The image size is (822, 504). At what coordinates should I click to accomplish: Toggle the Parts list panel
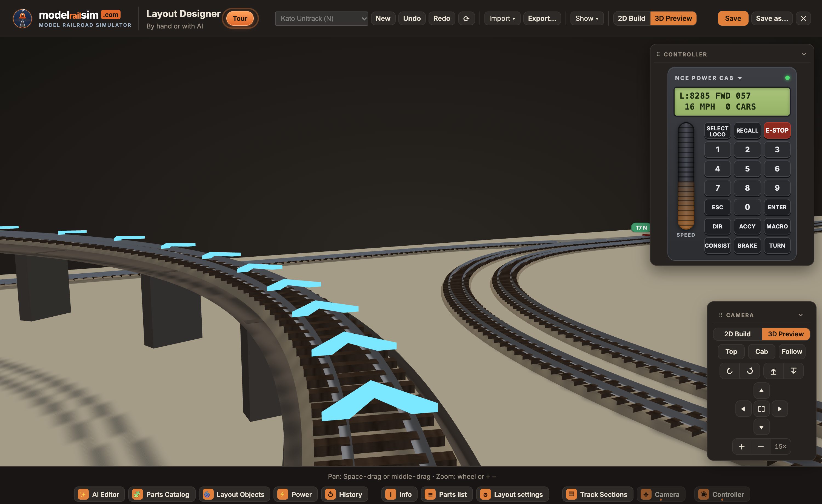(447, 494)
